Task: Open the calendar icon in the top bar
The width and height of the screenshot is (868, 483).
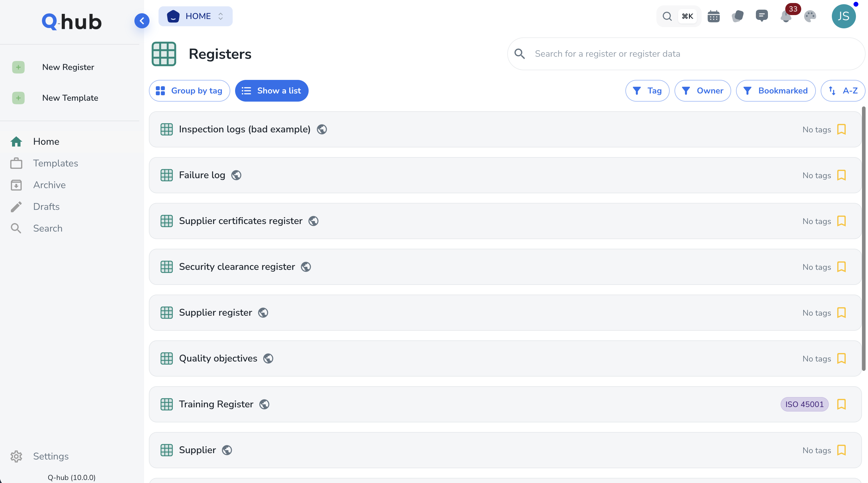Action: pos(713,16)
